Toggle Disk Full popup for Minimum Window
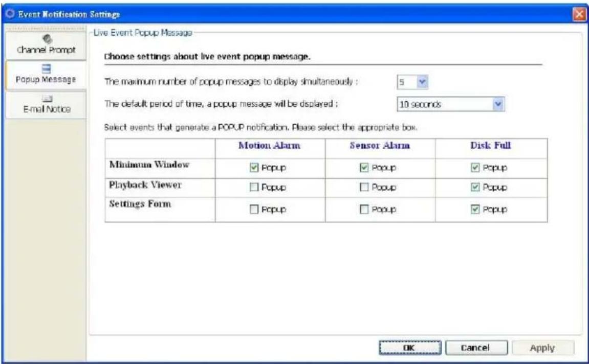 (475, 167)
